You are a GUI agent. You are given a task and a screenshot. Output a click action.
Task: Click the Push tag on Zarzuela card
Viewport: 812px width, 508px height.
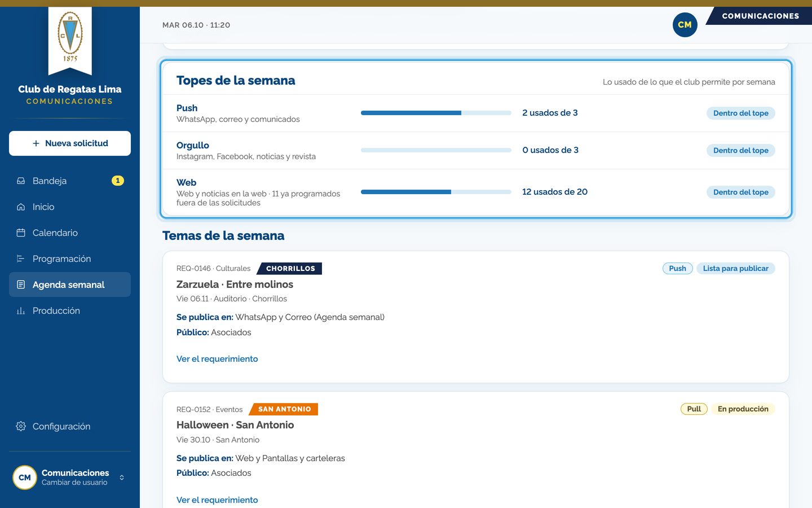(x=677, y=269)
